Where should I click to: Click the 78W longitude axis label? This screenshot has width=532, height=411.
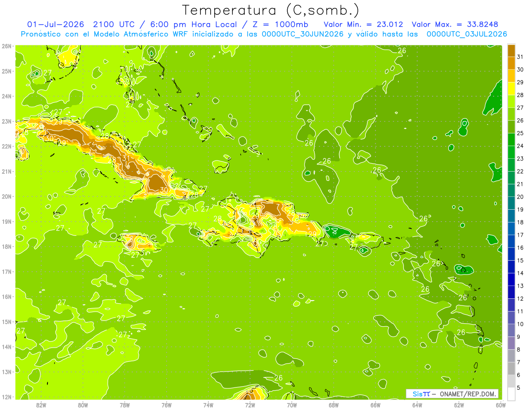click(125, 405)
